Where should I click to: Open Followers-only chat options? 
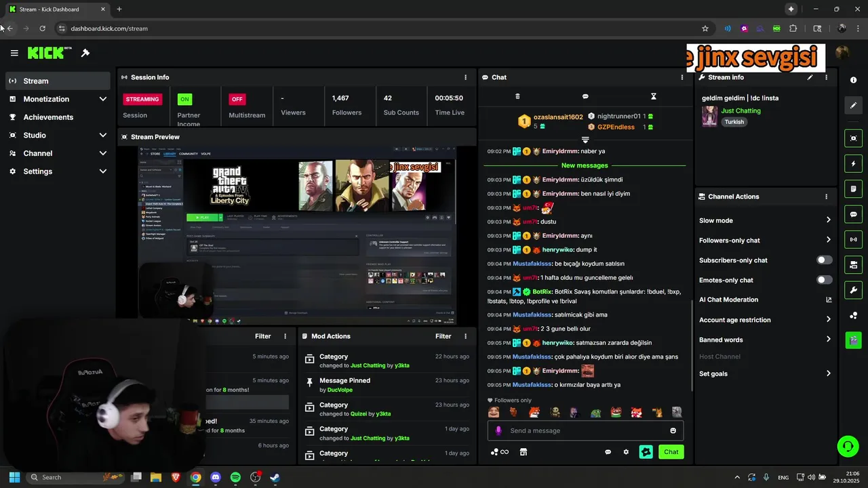pos(765,240)
